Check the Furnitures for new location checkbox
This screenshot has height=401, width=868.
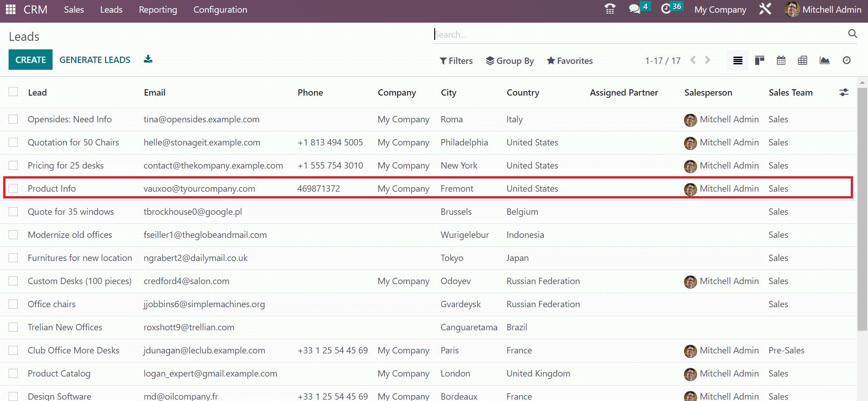click(x=13, y=258)
